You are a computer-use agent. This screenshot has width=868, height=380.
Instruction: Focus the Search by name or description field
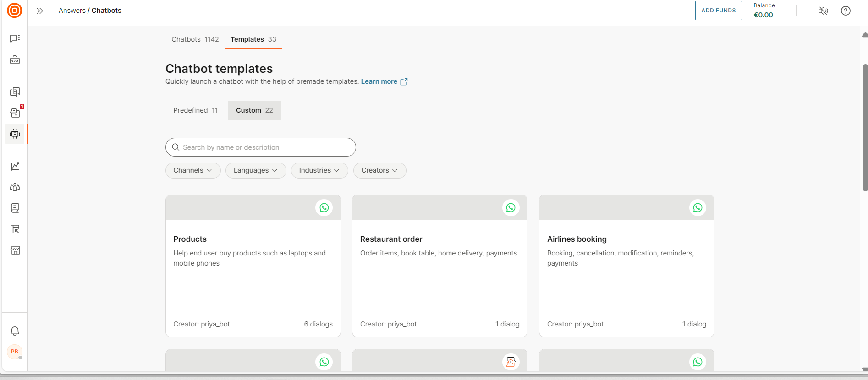point(260,147)
